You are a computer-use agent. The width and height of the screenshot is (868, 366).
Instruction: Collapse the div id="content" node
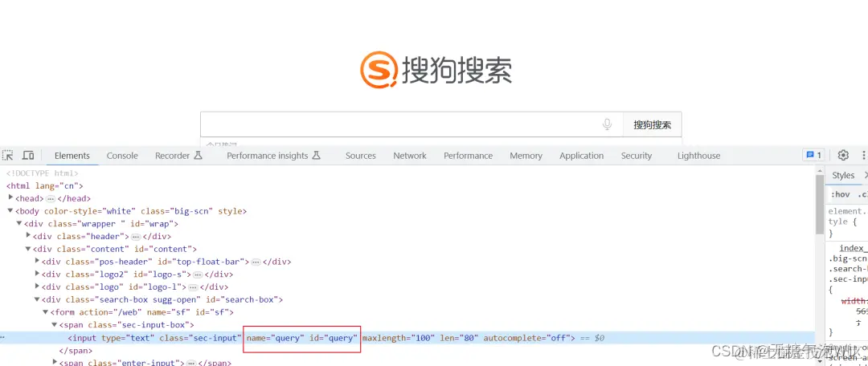click(29, 249)
